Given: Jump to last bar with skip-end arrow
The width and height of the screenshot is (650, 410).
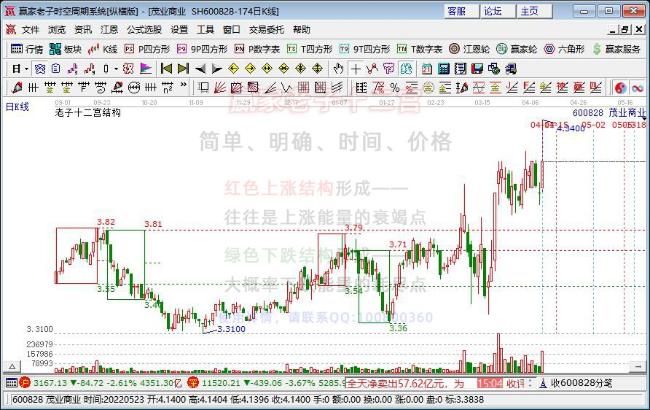Looking at the screenshot, I should (183, 68).
